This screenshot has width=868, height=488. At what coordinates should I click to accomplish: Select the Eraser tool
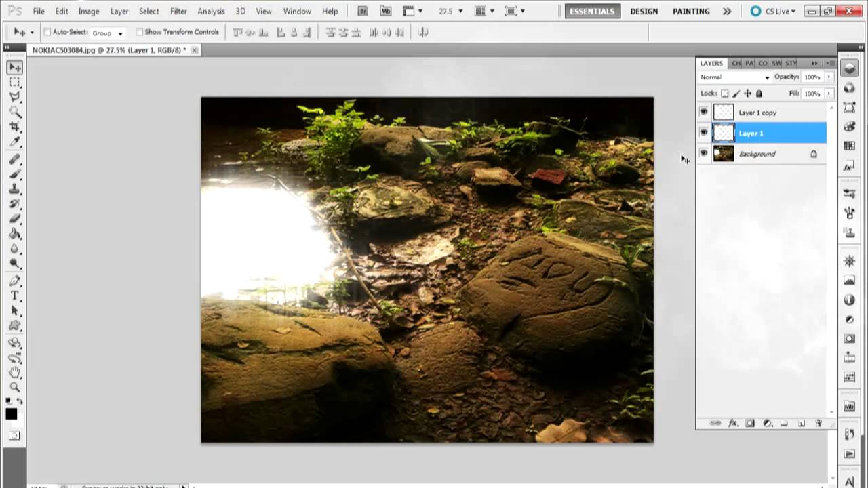tap(15, 219)
